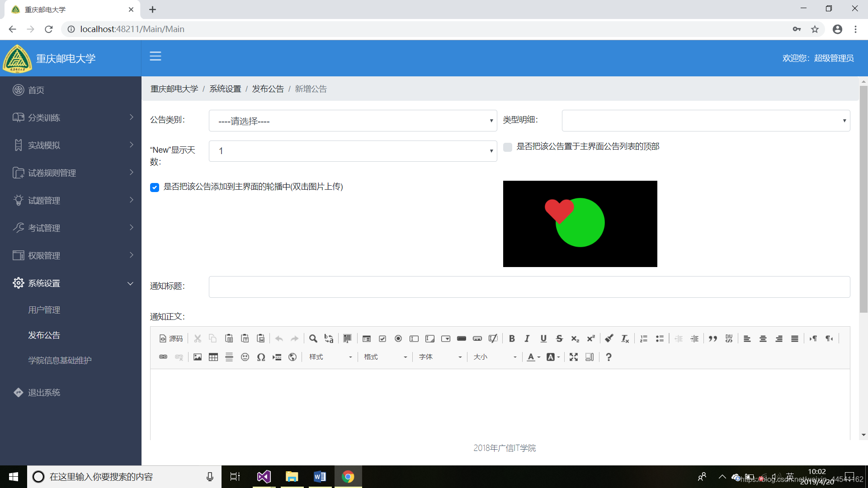Insert a special character (Omega icon)
Screen dimensions: 868x488
tap(261, 357)
